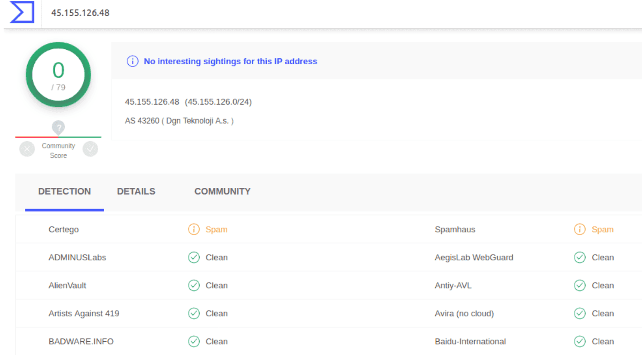
Task: Click the community score question mark marker
Action: [58, 127]
